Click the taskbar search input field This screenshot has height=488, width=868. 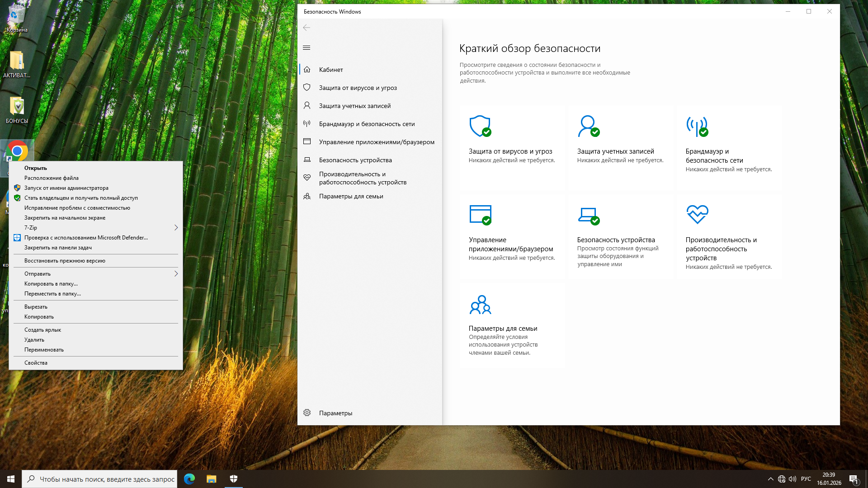[107, 479]
